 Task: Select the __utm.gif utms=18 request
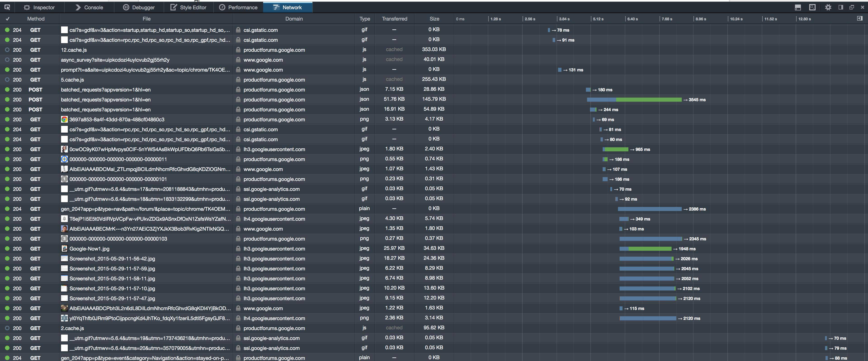click(434, 199)
